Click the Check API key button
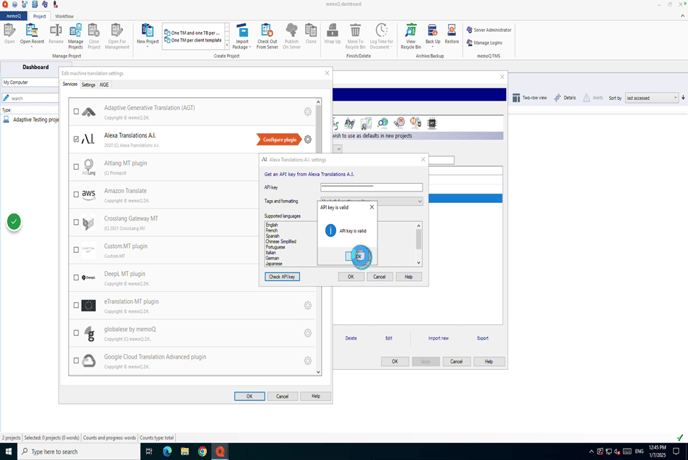This screenshot has height=460, width=688. pos(282,277)
